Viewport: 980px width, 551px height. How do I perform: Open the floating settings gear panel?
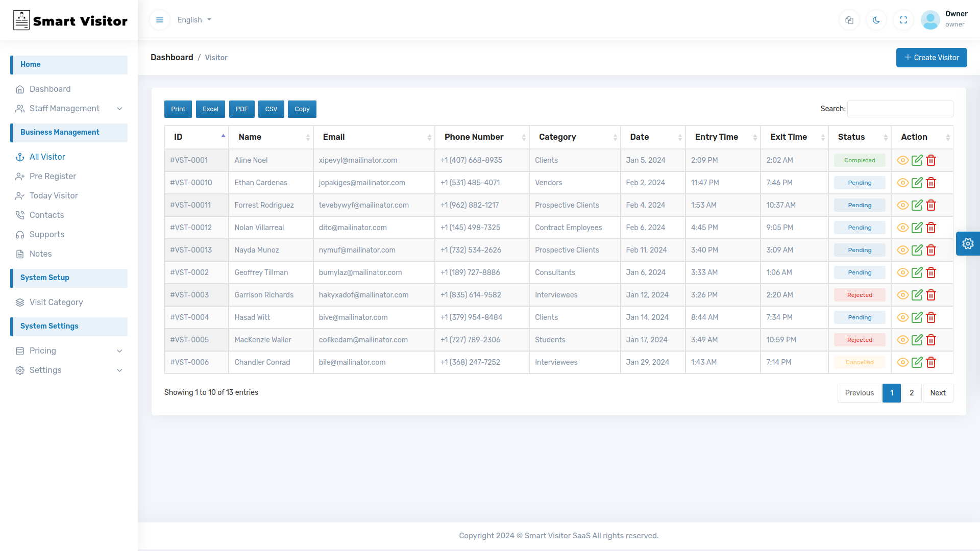pos(968,243)
